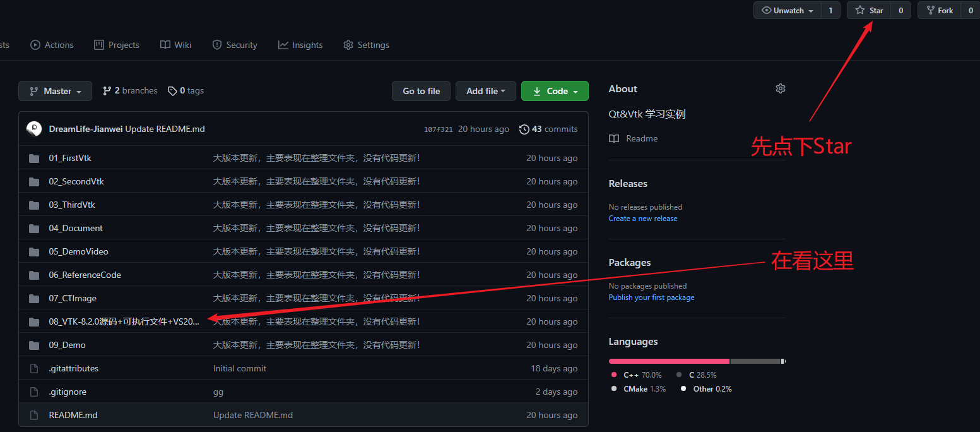Click the Fork button
This screenshot has height=432, width=980.
(x=939, y=10)
